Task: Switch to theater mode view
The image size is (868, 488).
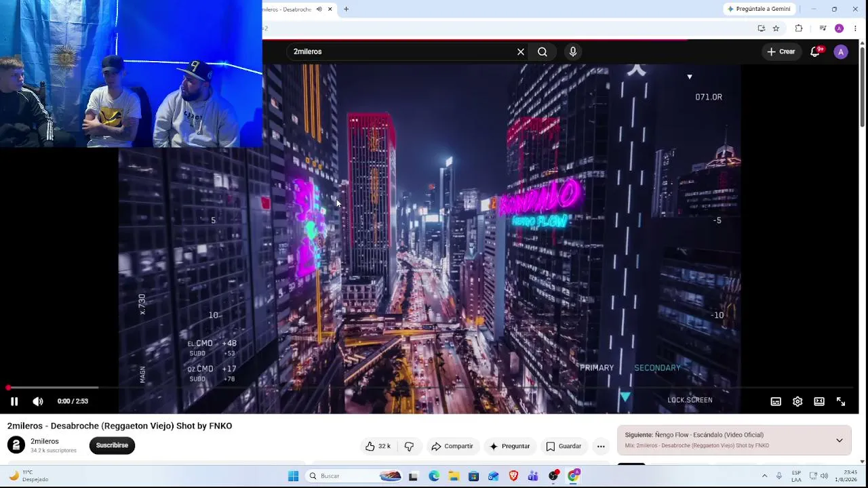Action: pyautogui.click(x=819, y=401)
